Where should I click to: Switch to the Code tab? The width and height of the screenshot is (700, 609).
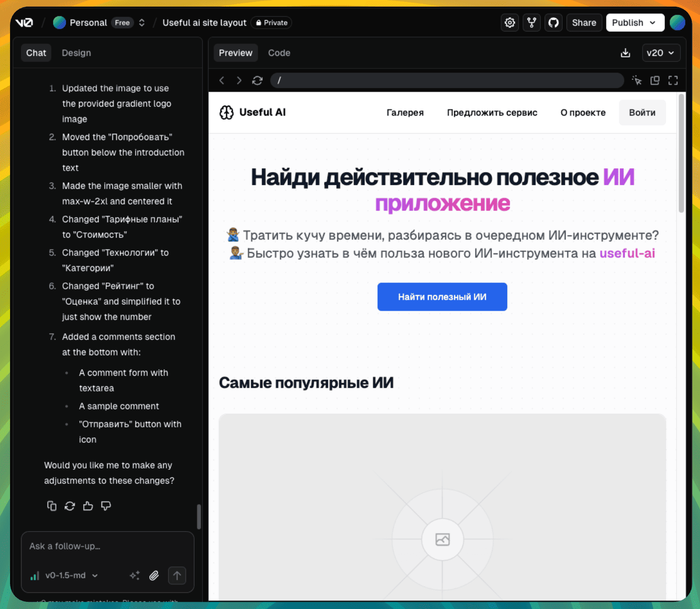click(x=279, y=53)
